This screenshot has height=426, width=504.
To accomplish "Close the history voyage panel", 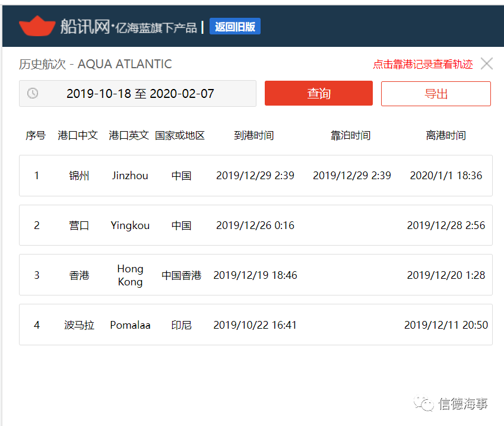I will pos(487,63).
